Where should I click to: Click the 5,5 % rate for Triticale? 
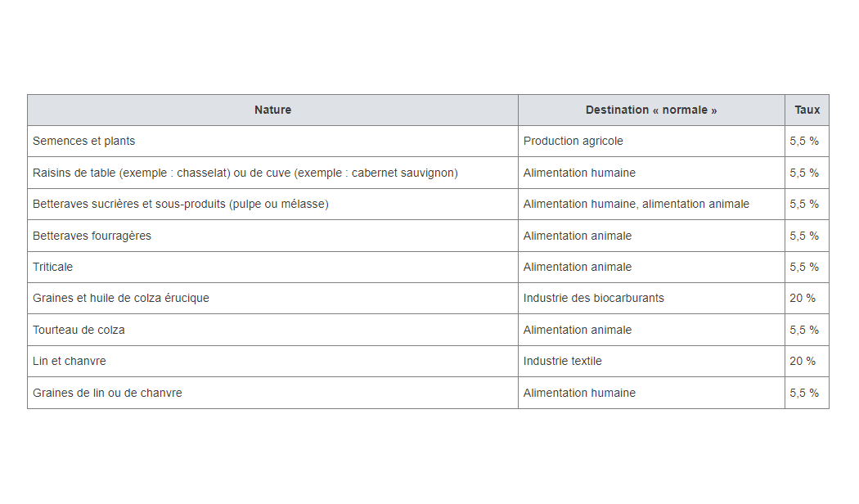pos(804,267)
